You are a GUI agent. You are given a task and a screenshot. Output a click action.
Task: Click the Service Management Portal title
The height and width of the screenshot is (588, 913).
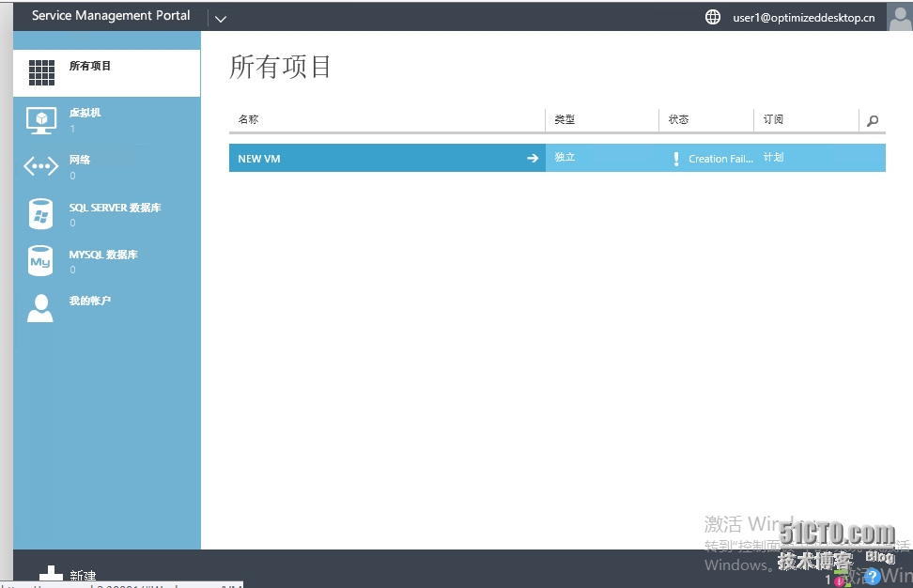tap(111, 16)
